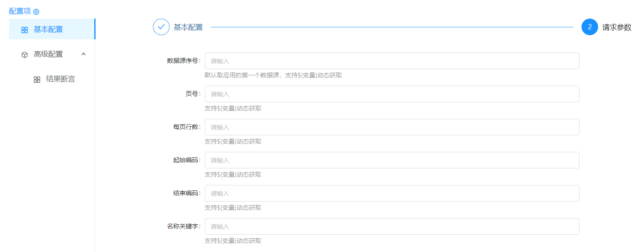Focus the 名称关键字 input field
Viewport: 644px width, 252px height.
pos(392,226)
